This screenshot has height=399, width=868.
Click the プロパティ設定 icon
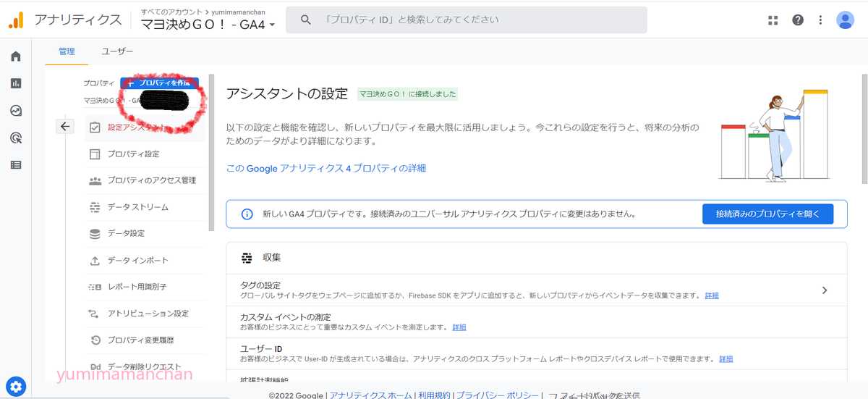(95, 154)
